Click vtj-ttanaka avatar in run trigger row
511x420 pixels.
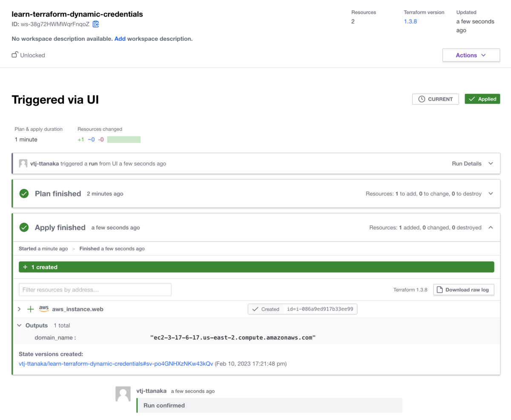click(23, 164)
